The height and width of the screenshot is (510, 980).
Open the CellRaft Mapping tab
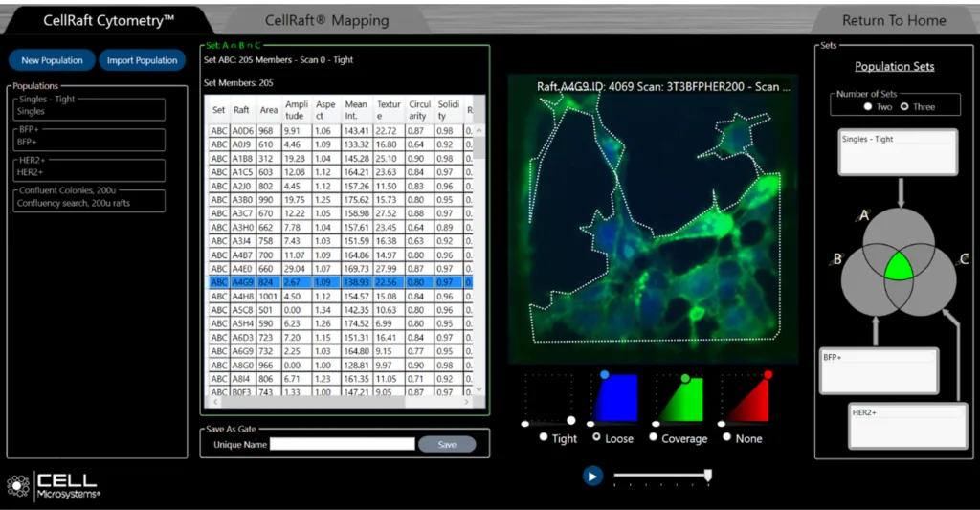326,21
